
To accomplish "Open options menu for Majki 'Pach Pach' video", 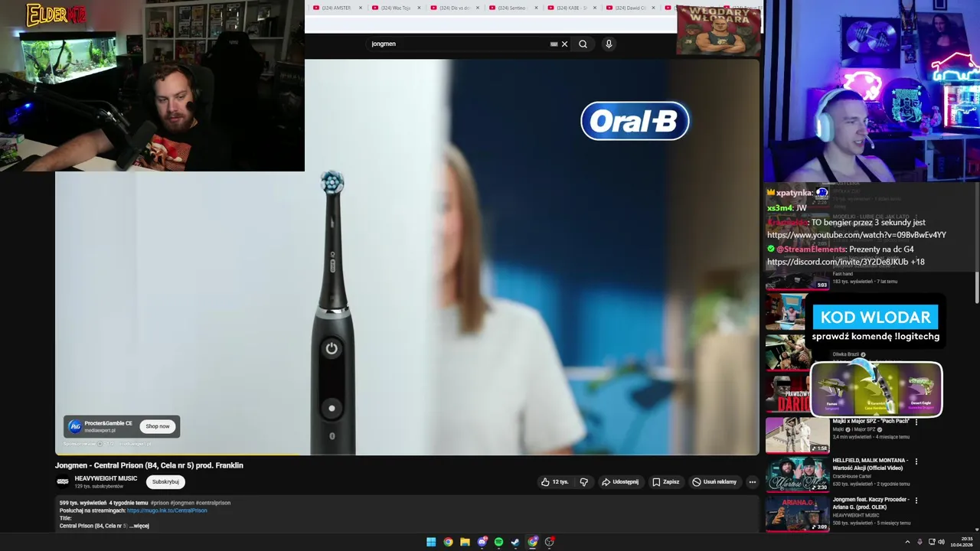I will tap(916, 422).
